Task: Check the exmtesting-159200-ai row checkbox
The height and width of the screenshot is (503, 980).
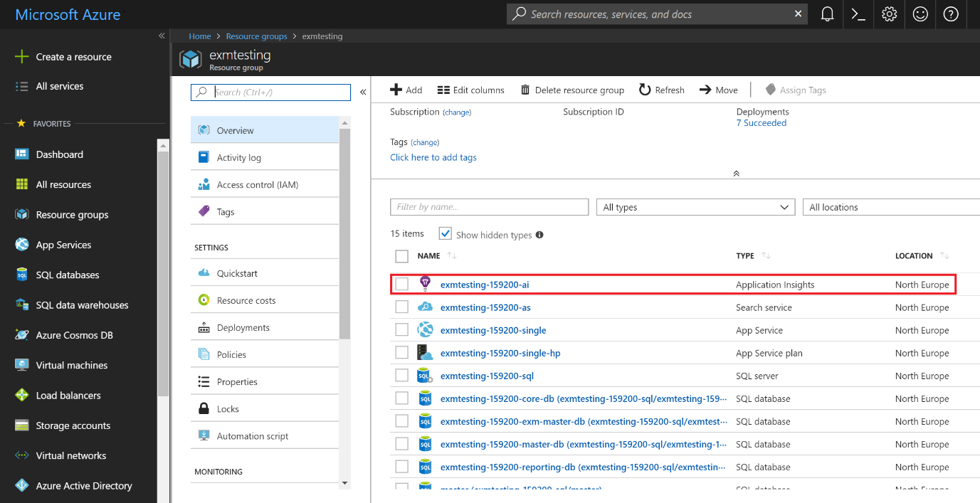Action: point(401,283)
